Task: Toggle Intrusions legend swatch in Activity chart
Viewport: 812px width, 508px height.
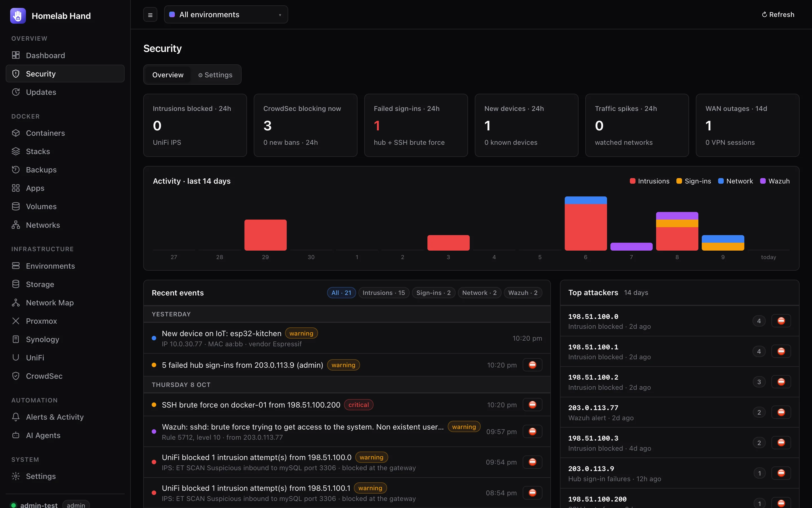Action: (x=632, y=181)
